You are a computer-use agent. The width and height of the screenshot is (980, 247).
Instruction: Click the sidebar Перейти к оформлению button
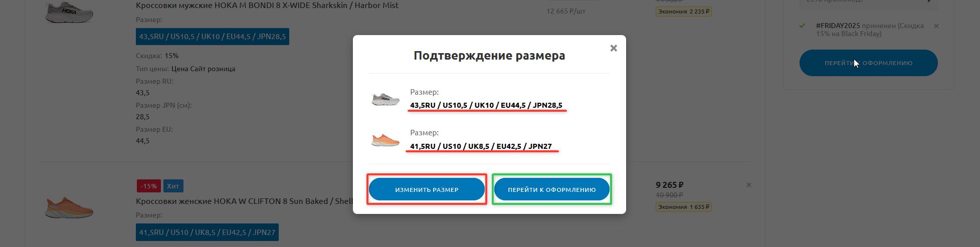868,63
